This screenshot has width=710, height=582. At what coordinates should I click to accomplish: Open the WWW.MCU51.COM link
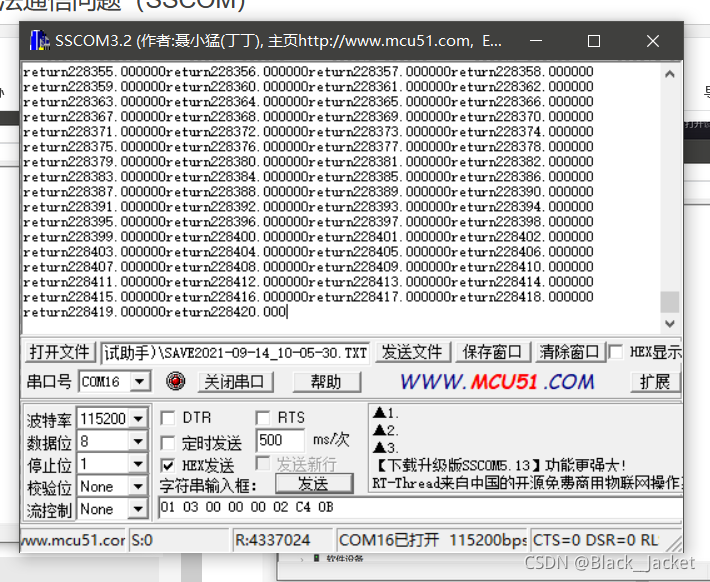click(x=497, y=381)
